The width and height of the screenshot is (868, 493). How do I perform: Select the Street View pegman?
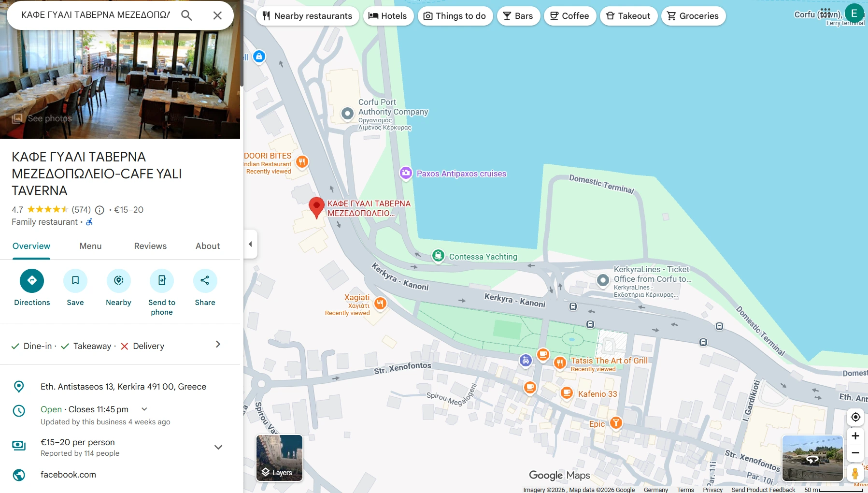[855, 473]
